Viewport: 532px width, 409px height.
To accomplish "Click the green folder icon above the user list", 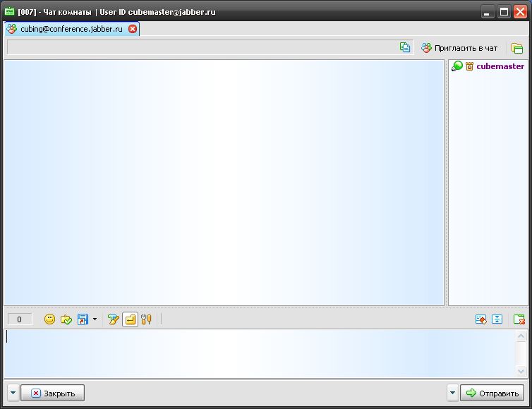I will point(517,48).
